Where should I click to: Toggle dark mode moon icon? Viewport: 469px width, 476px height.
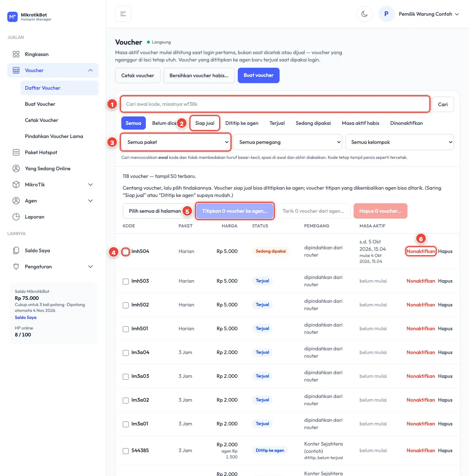click(365, 14)
